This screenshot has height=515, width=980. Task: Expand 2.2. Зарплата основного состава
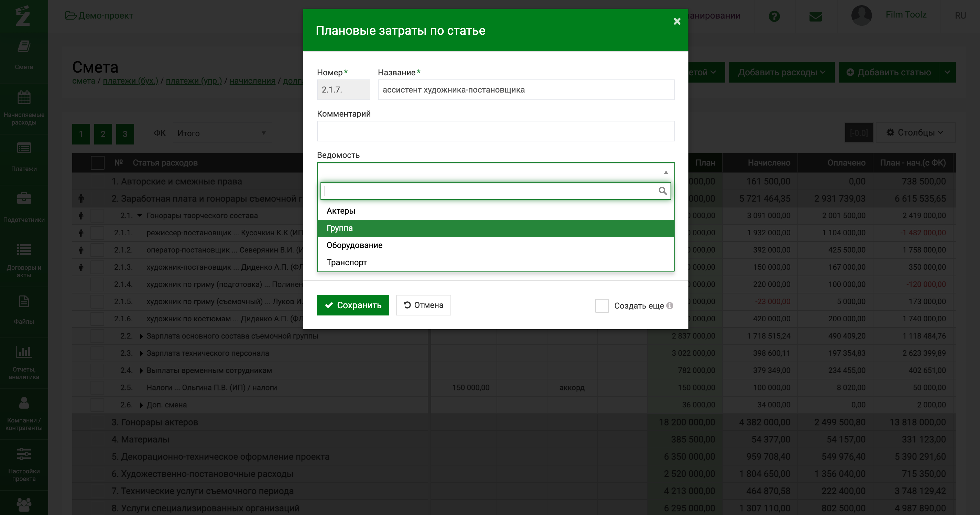[x=141, y=336]
